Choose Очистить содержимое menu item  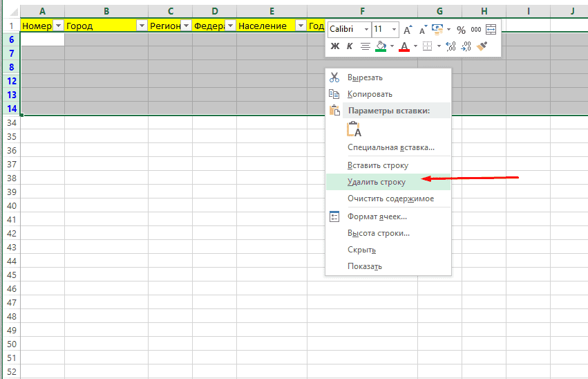click(388, 198)
